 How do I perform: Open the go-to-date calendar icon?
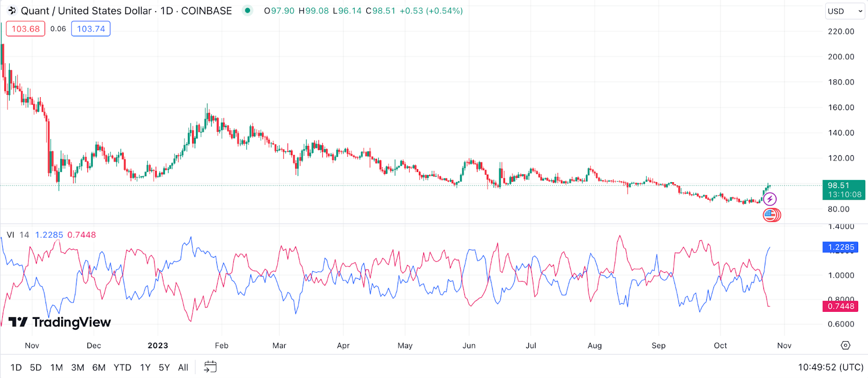click(x=210, y=367)
